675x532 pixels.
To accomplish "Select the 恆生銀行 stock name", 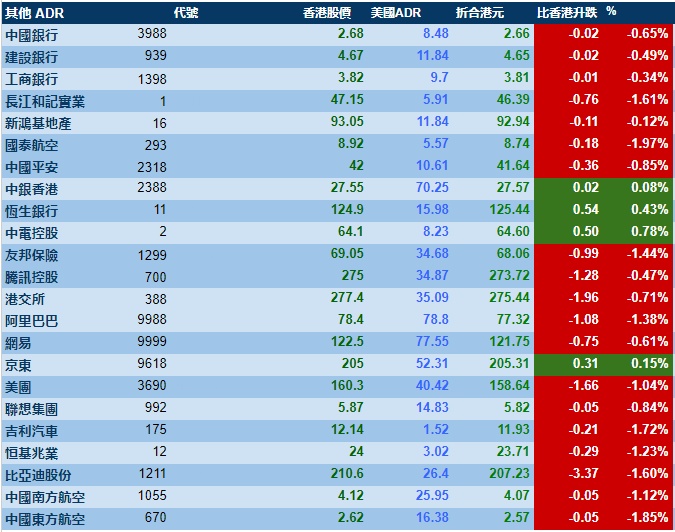I will [x=31, y=211].
